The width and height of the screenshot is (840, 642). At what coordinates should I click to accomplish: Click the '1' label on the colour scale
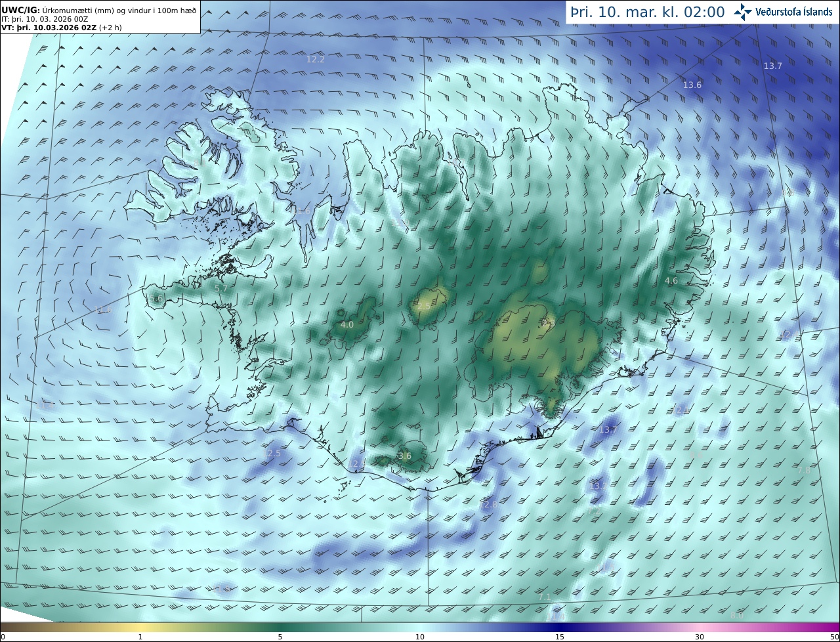pos(140,637)
